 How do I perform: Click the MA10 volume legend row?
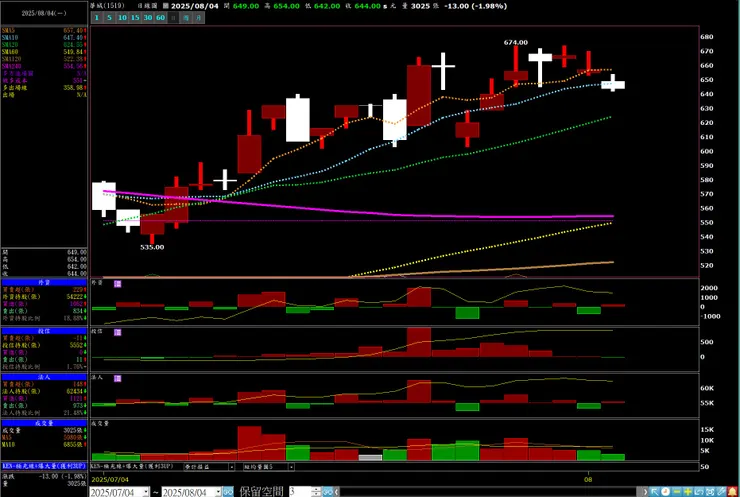point(44,445)
